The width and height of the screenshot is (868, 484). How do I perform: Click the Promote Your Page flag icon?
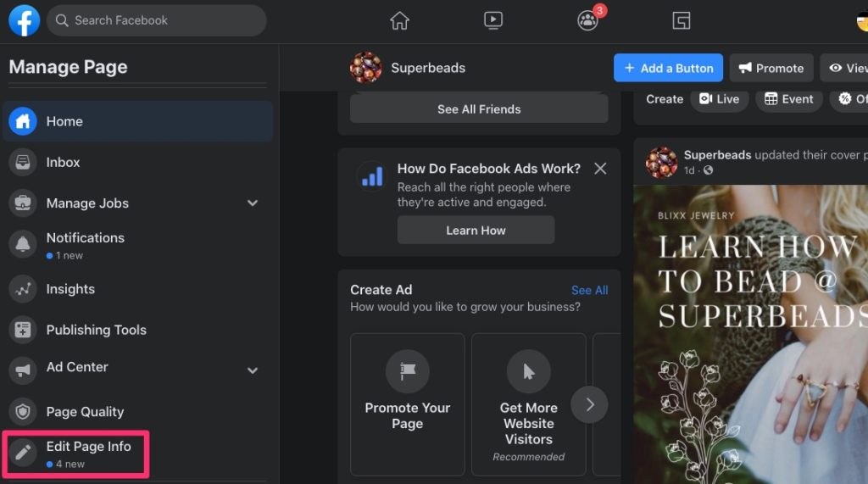[x=408, y=371]
